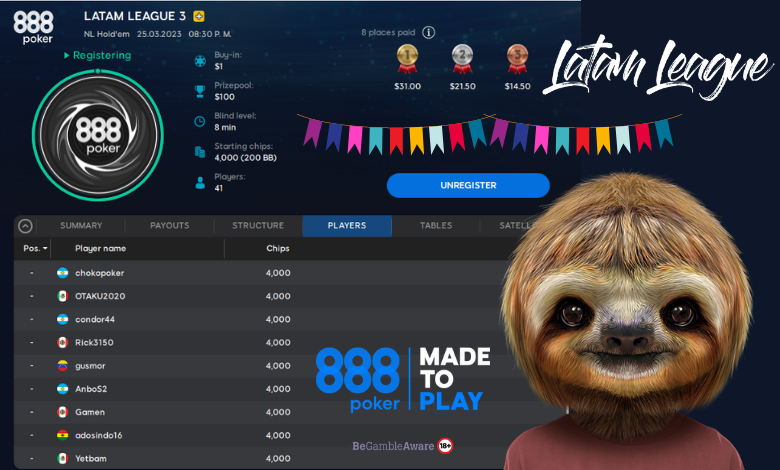Click the Buy-in chip icon

(198, 61)
